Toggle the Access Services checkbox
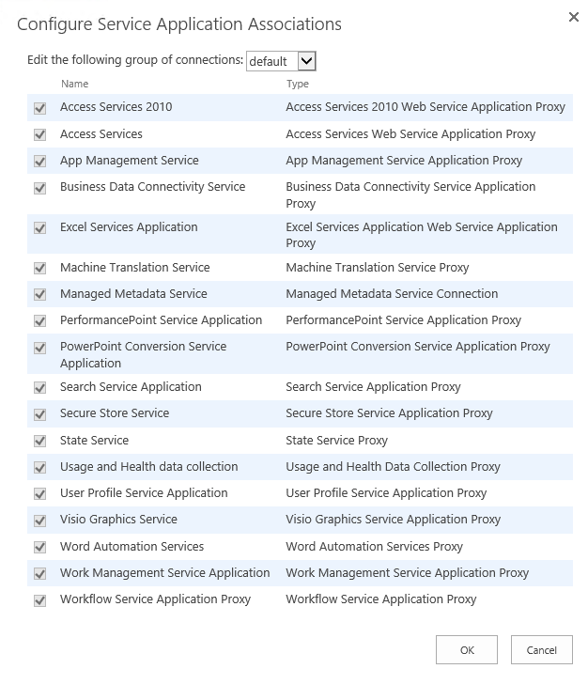This screenshot has width=588, height=700. (40, 134)
